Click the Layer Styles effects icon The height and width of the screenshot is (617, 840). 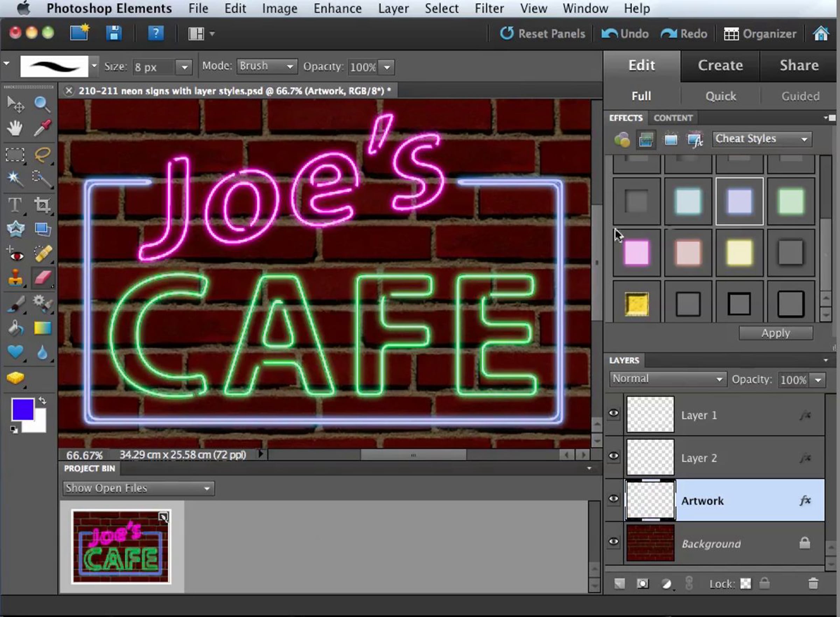pyautogui.click(x=646, y=140)
